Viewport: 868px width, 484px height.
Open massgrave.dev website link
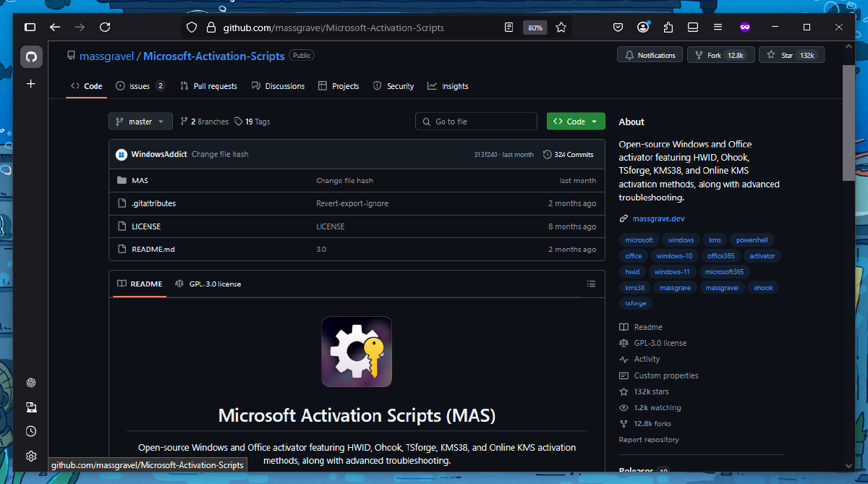tap(658, 218)
